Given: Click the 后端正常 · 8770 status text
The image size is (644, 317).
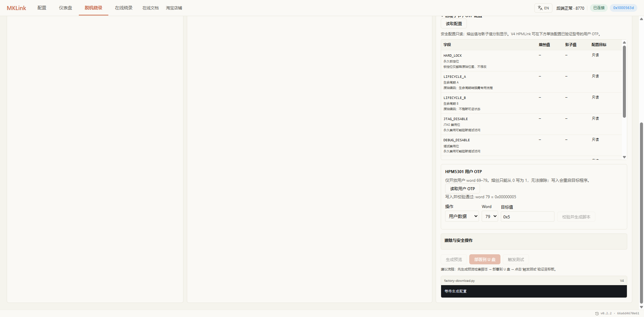Looking at the screenshot, I should click(570, 8).
